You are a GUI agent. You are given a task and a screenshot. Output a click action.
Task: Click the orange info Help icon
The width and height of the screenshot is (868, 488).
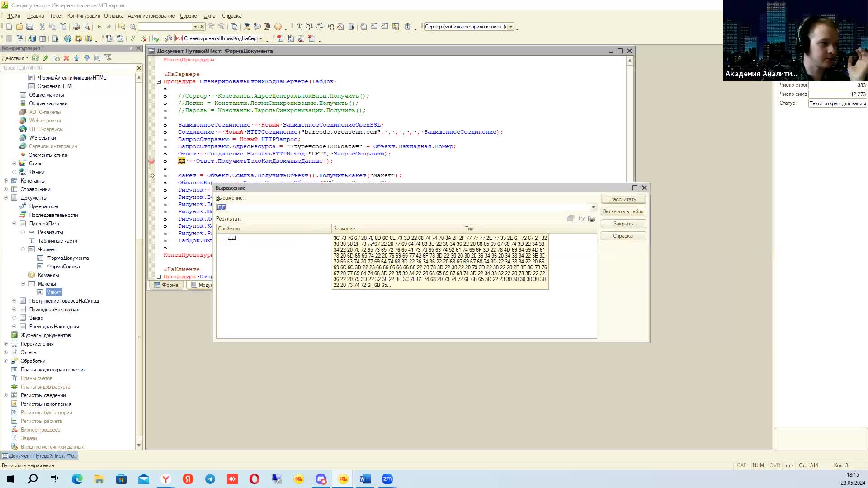pos(278,27)
